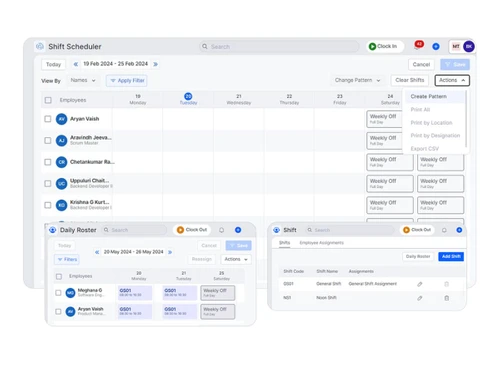Click Actions menu scrollbar

coord(466,118)
